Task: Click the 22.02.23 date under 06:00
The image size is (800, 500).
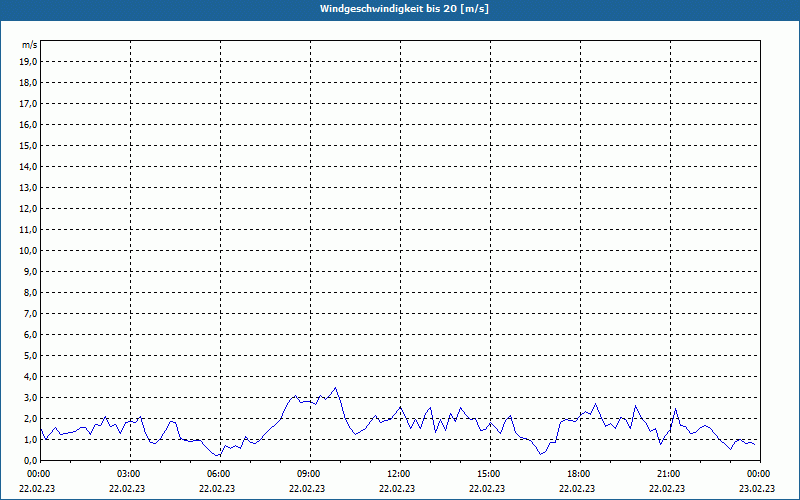Action: 217,488
